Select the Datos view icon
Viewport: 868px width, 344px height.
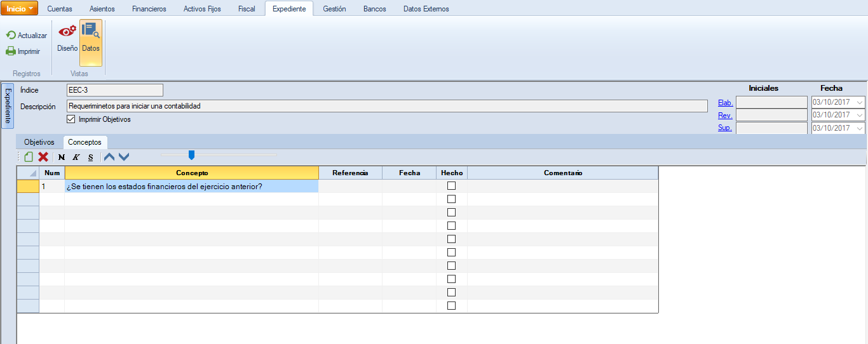click(x=91, y=37)
